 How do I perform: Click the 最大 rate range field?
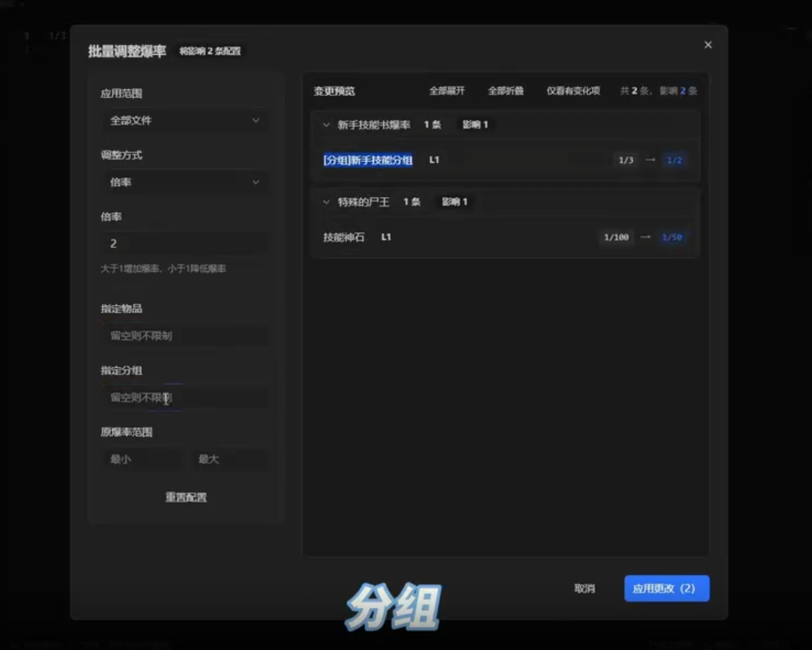[x=228, y=459]
